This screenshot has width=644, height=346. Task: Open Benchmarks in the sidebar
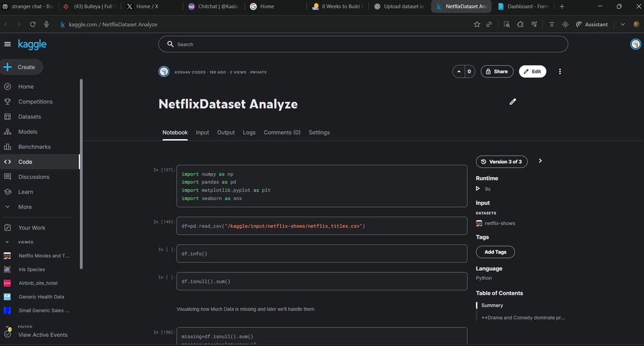click(x=34, y=147)
